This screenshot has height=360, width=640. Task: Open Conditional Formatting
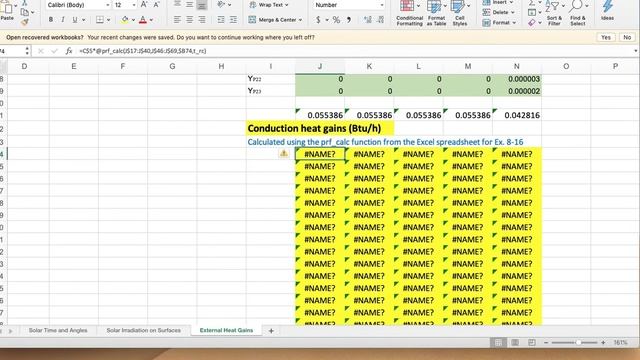[409, 13]
